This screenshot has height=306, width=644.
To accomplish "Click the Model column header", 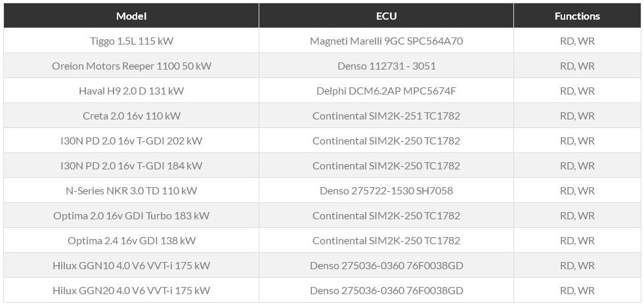I will 131,16.
